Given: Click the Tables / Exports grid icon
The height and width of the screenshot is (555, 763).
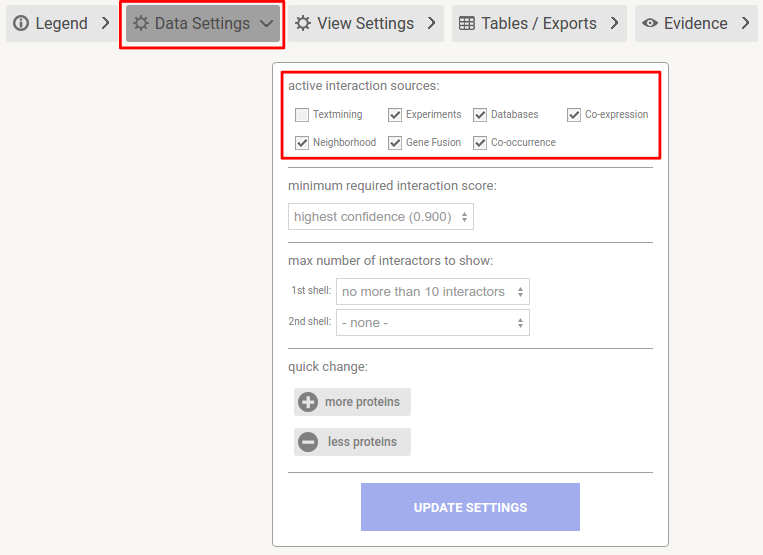Looking at the screenshot, I should 467,23.
